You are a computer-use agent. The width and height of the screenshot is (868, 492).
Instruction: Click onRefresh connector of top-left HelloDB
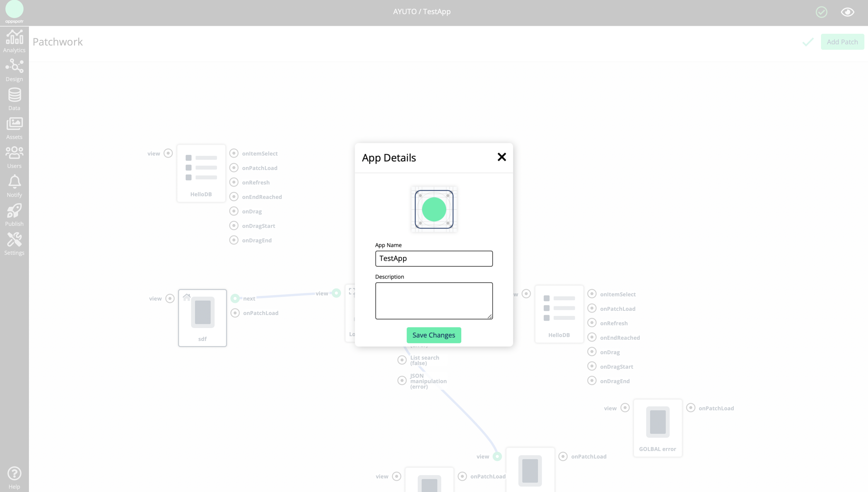234,182
